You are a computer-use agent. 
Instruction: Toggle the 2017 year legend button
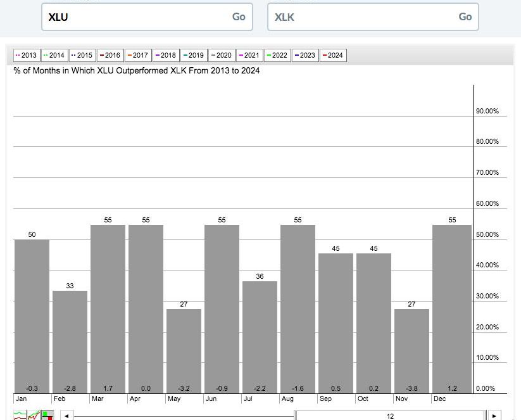point(138,55)
